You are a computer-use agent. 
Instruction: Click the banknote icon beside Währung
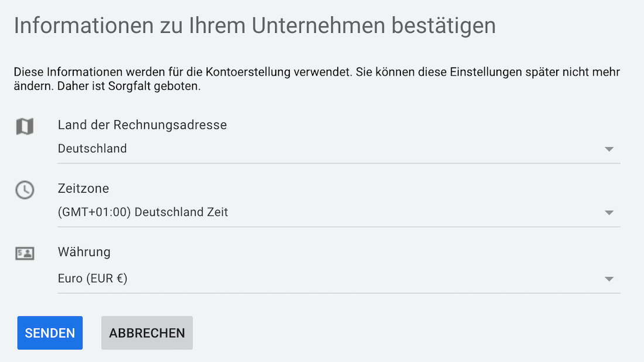pos(25,254)
